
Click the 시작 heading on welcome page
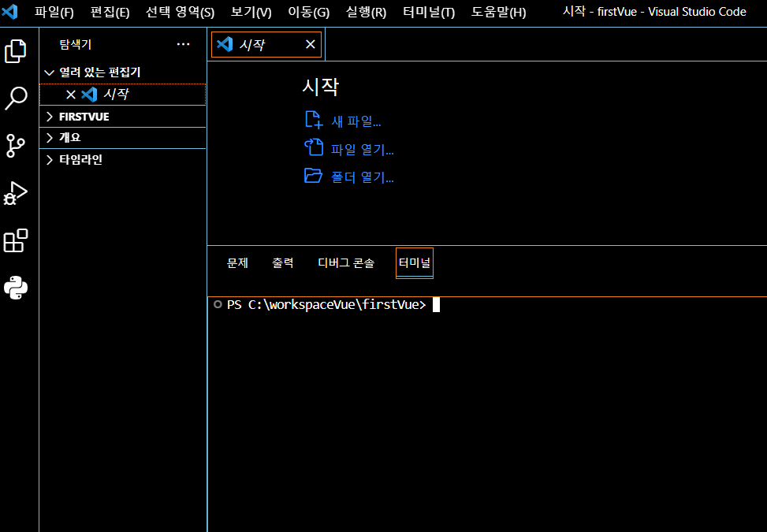point(321,87)
